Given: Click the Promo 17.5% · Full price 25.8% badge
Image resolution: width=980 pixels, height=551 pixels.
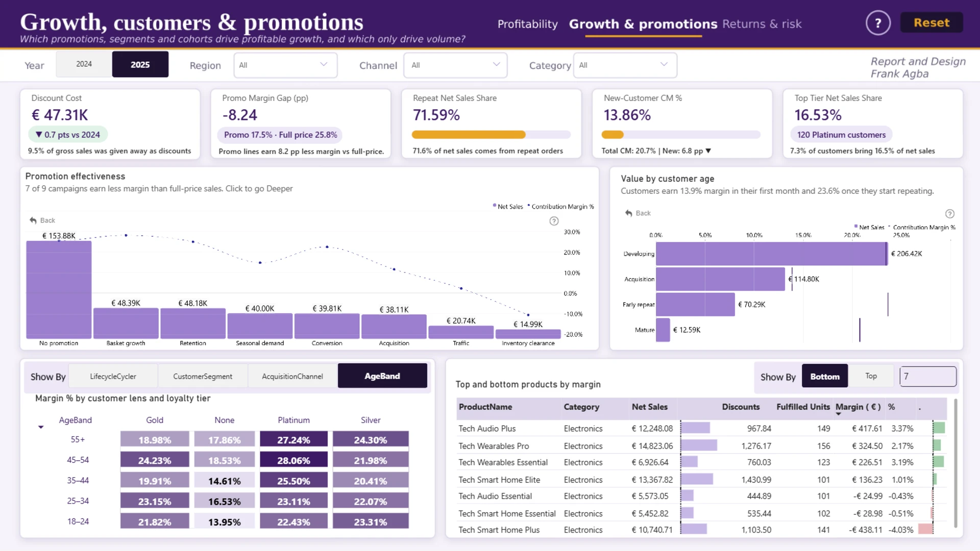Looking at the screenshot, I should point(280,135).
